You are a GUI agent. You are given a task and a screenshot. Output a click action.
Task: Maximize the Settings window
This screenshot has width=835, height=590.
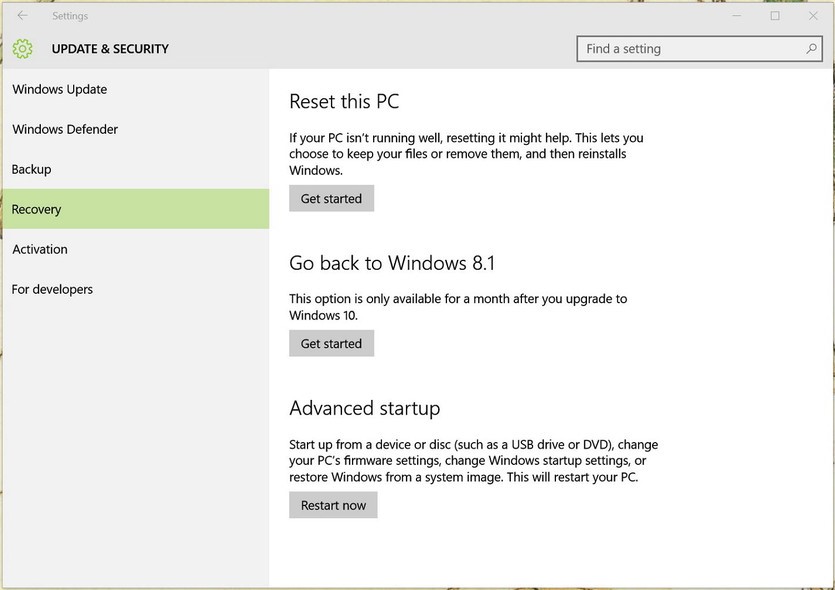click(775, 16)
